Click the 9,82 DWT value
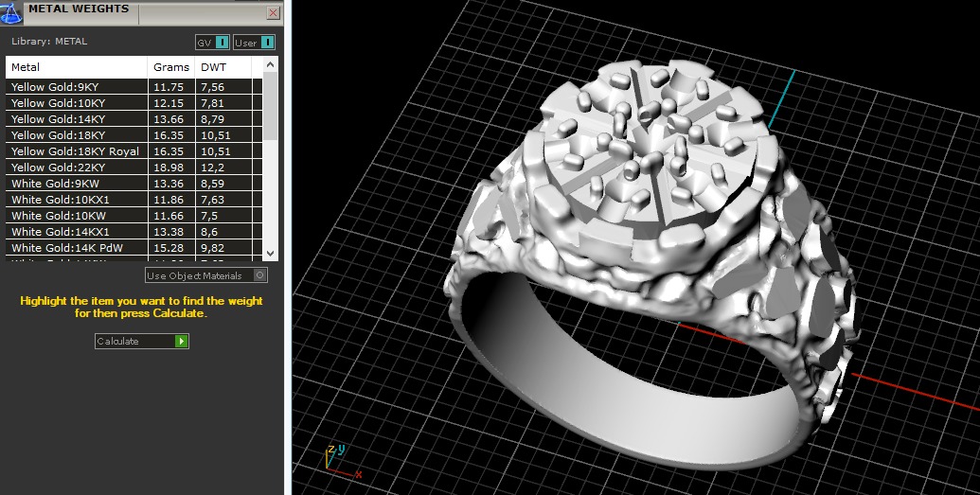Image resolution: width=980 pixels, height=495 pixels. click(x=212, y=248)
